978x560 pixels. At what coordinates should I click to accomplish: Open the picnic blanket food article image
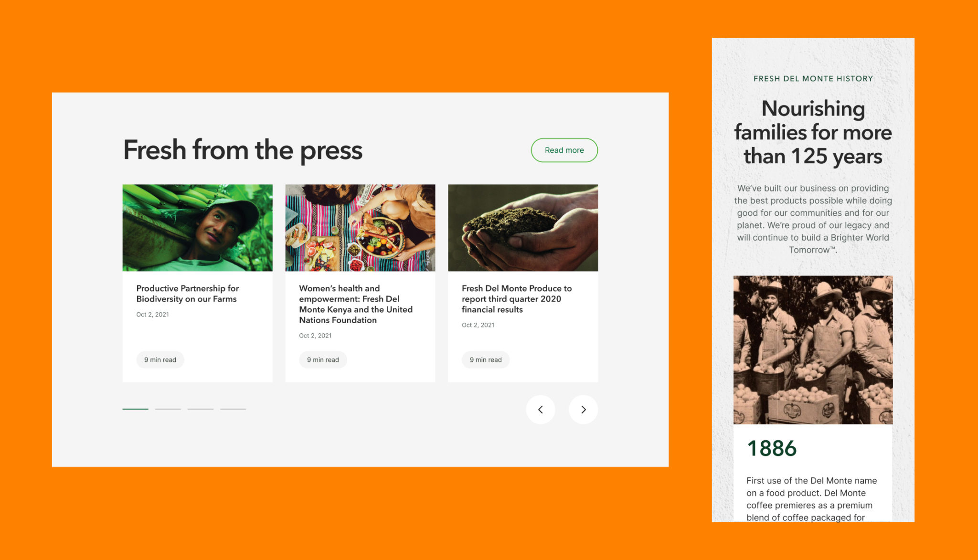(360, 228)
